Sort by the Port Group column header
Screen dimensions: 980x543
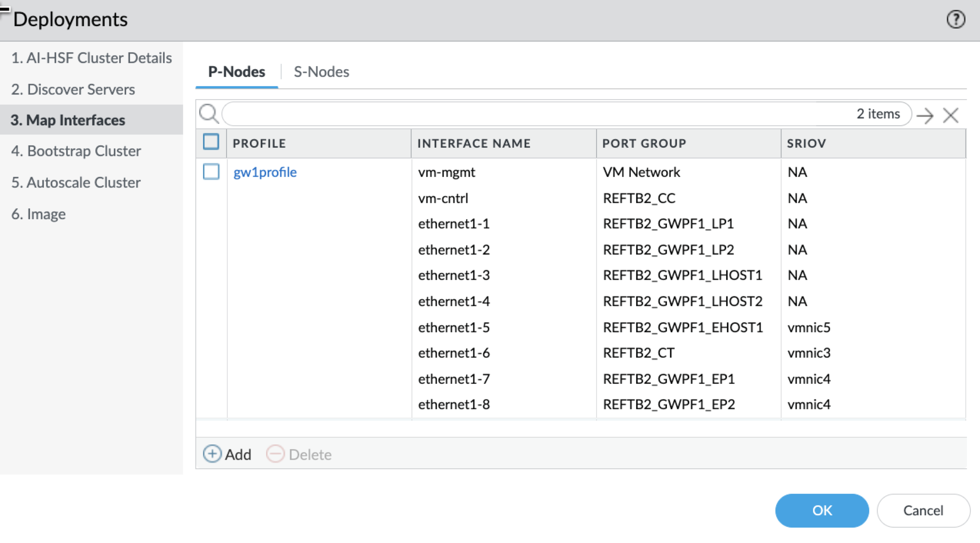(x=644, y=143)
